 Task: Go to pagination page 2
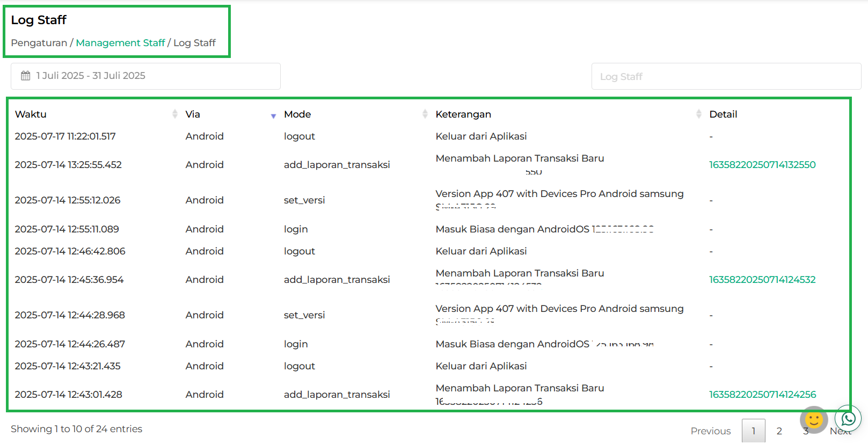[779, 431]
